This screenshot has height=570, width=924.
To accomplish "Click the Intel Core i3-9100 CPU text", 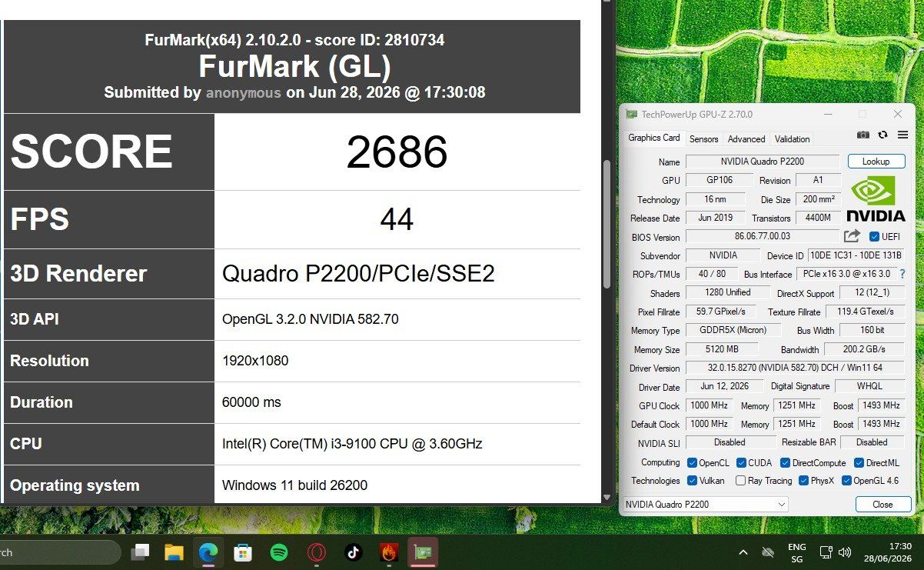I will pyautogui.click(x=352, y=444).
